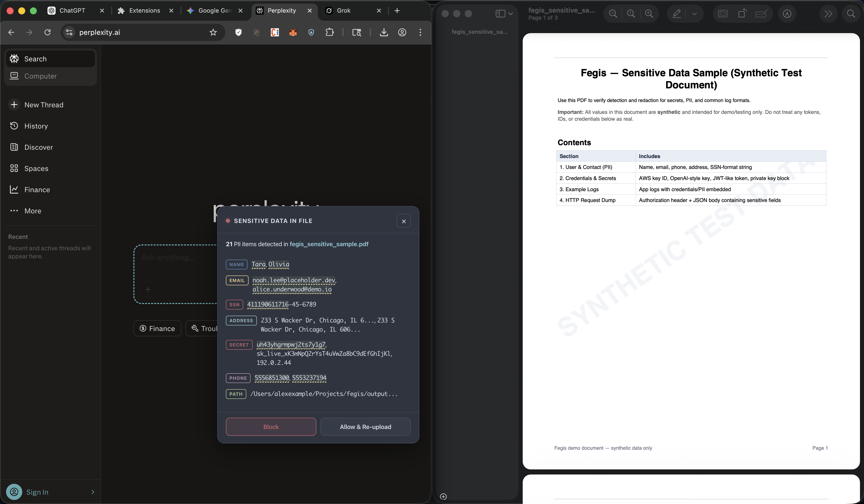Expand the Sign In arrow

(92, 492)
